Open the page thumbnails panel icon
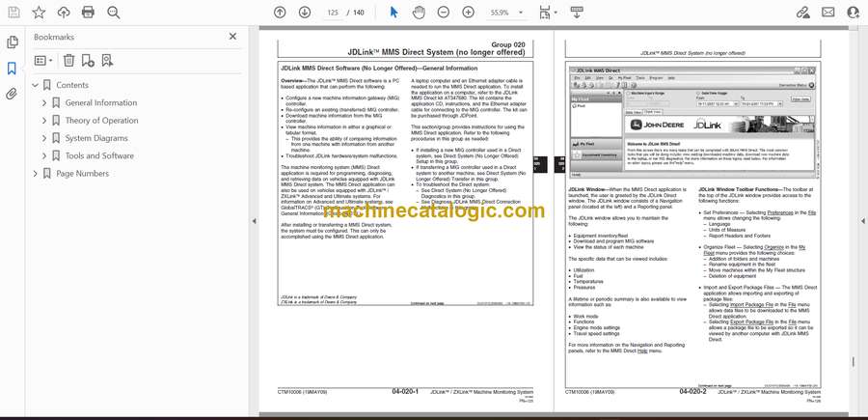The width and height of the screenshot is (868, 420). click(13, 42)
